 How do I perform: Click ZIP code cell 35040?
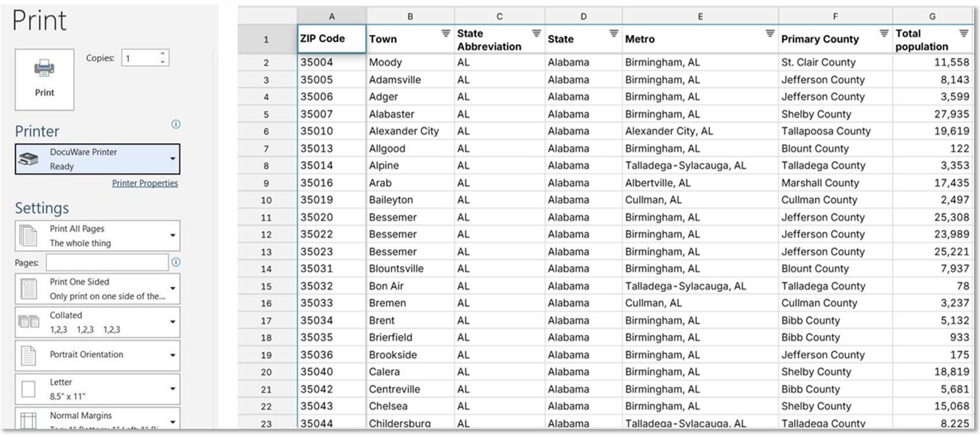point(331,372)
